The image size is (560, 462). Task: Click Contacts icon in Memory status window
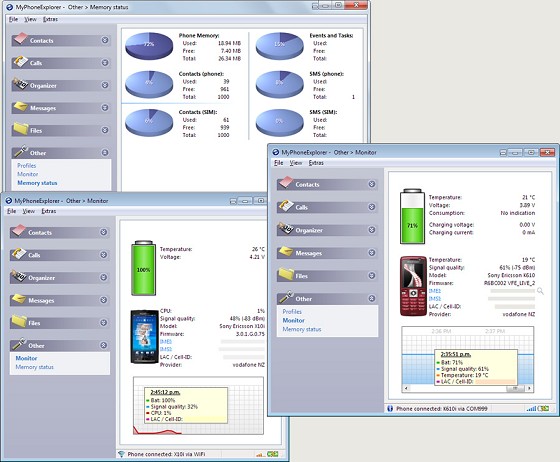[x=20, y=39]
